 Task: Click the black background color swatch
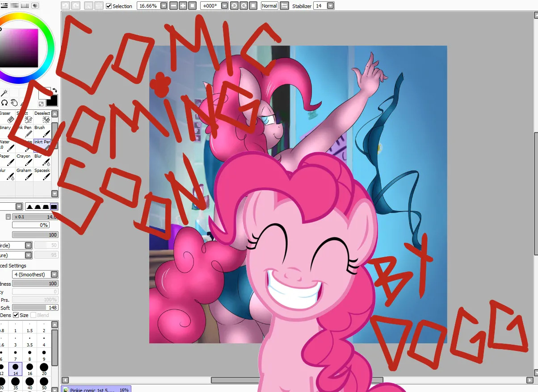coord(51,100)
